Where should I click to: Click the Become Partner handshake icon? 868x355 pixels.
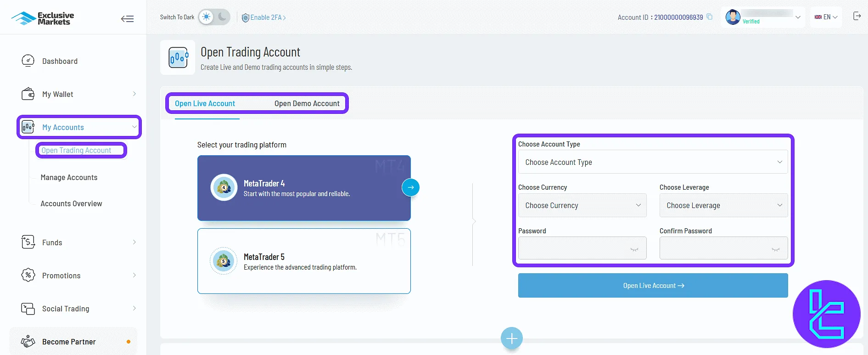point(28,341)
